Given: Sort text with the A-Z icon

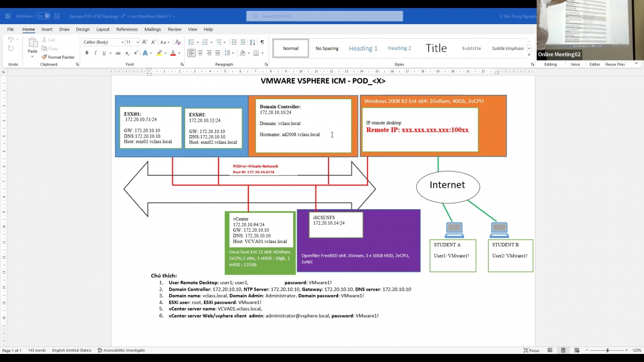Looking at the screenshot, I should [252, 42].
